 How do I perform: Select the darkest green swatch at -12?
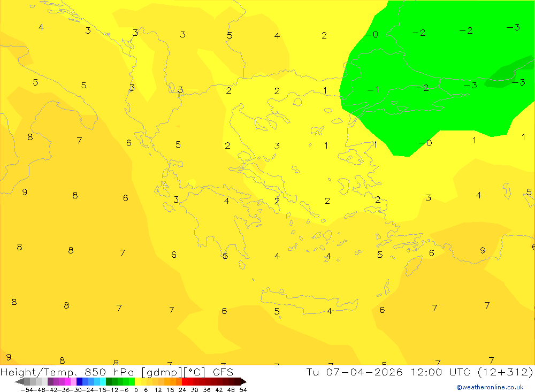pyautogui.click(x=109, y=381)
